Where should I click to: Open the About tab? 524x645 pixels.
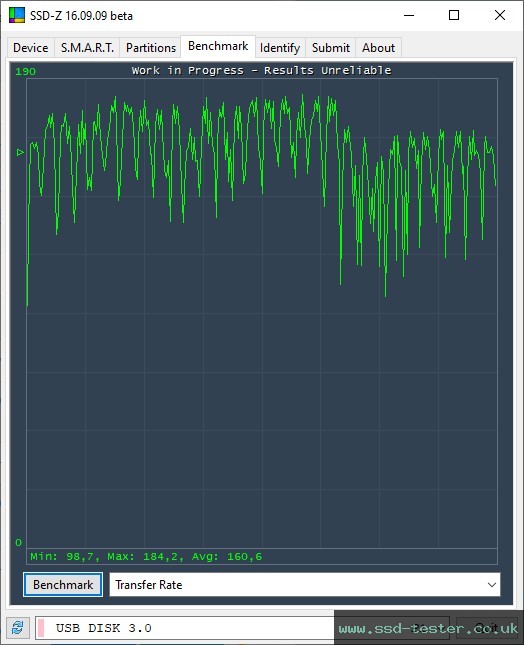tap(378, 48)
